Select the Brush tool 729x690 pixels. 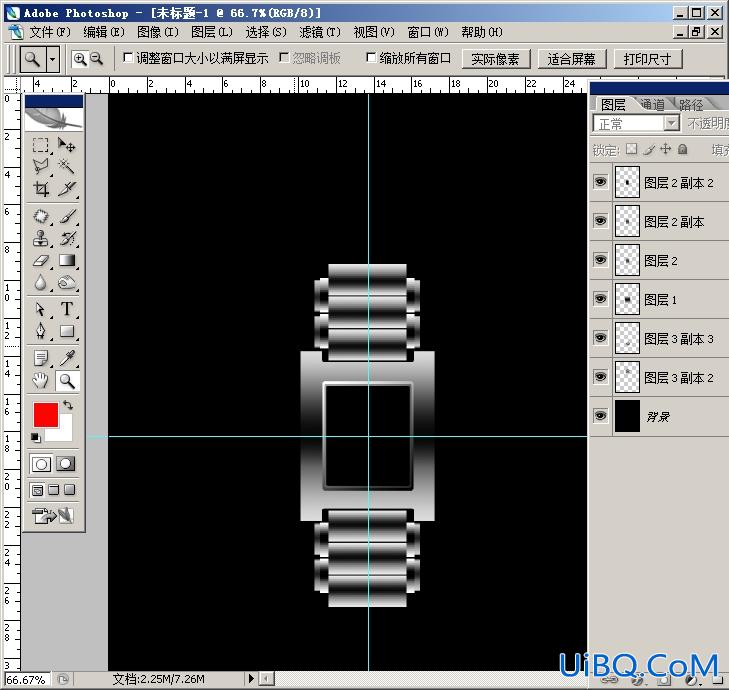click(x=67, y=216)
